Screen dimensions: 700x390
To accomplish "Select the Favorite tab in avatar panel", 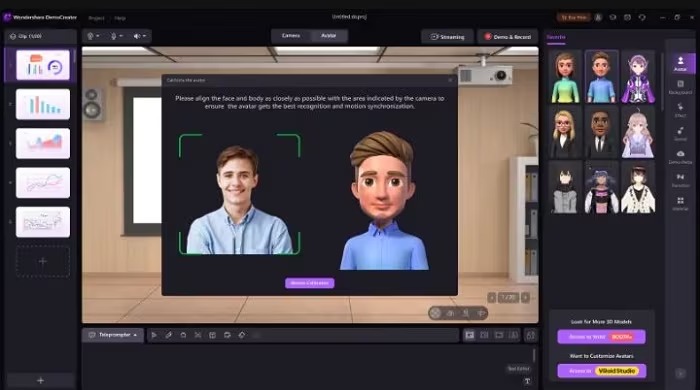I will tap(556, 37).
